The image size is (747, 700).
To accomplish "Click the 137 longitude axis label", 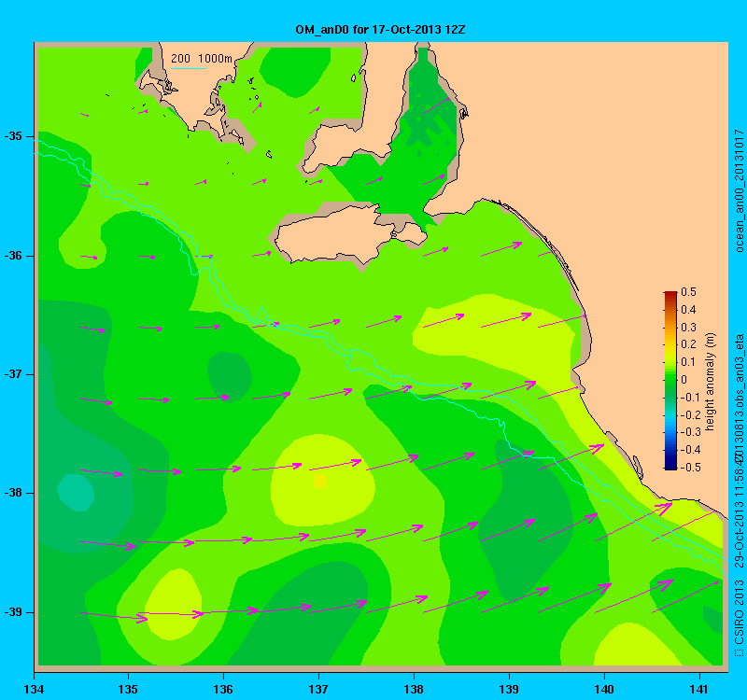I will coord(318,690).
